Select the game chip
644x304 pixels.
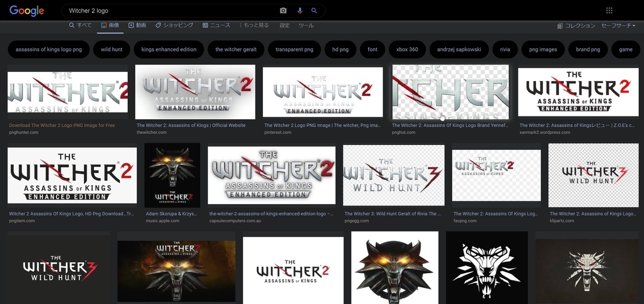click(x=626, y=49)
